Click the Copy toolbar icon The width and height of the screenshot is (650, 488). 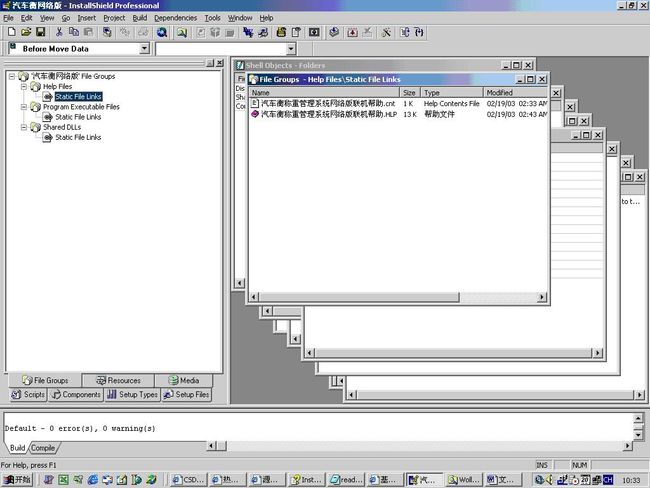pos(74,32)
